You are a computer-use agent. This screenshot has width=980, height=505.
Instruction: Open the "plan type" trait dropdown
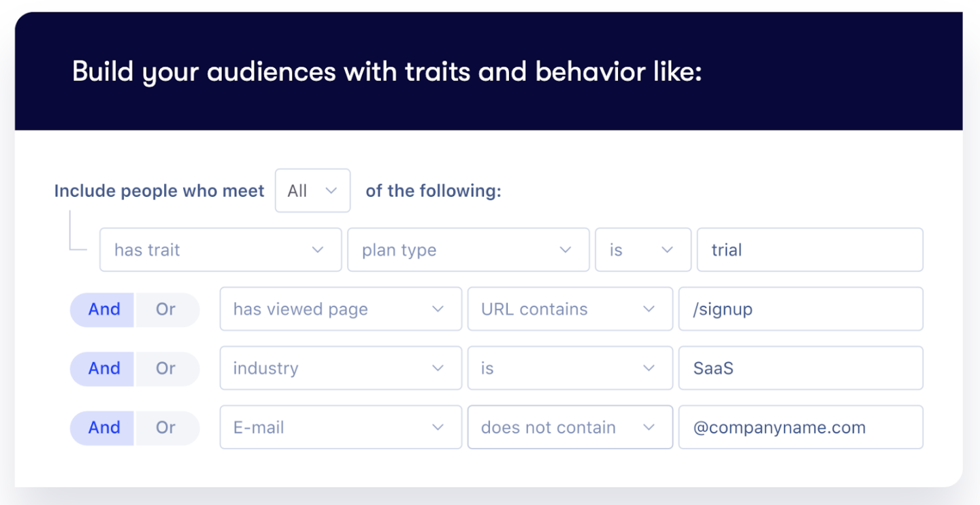pyautogui.click(x=468, y=250)
